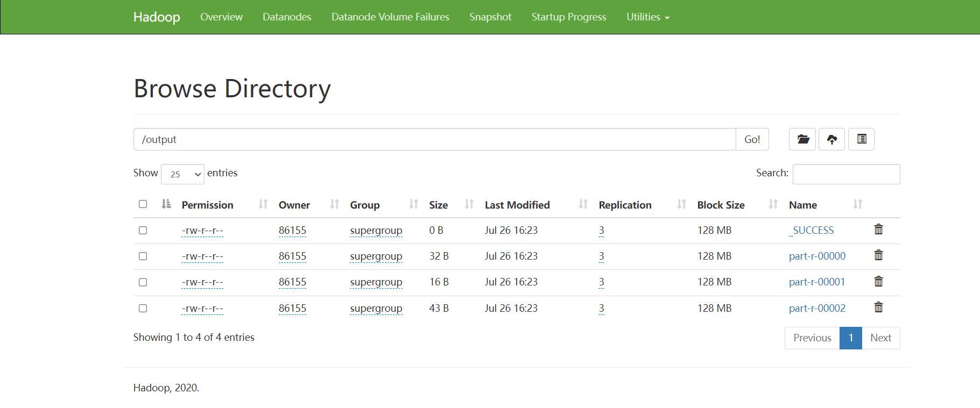Screen dimensions: 980x408
Task: Open the _SUCCESS file link
Action: point(812,230)
